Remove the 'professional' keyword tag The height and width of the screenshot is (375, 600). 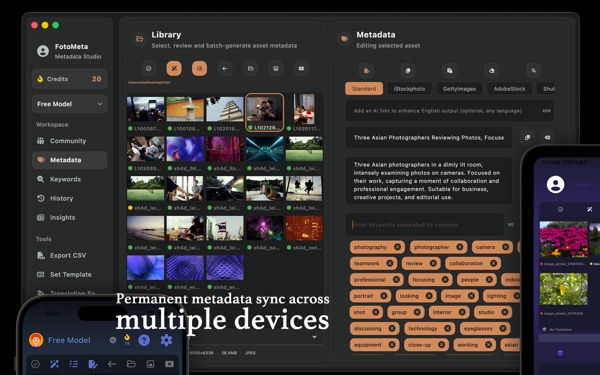point(396,280)
